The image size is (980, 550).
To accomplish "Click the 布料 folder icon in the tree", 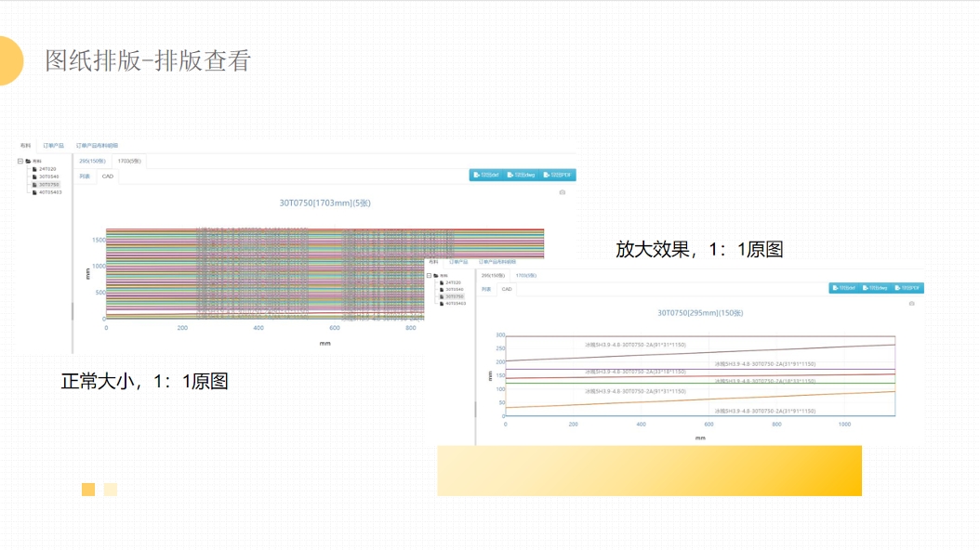I will point(28,161).
